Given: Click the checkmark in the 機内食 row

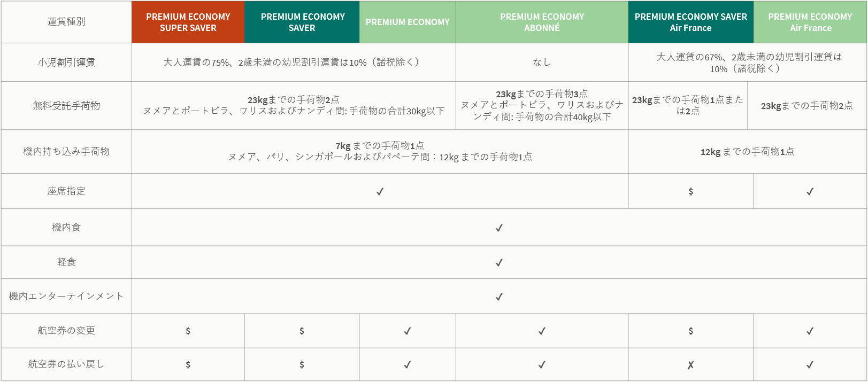Looking at the screenshot, I should tap(499, 228).
